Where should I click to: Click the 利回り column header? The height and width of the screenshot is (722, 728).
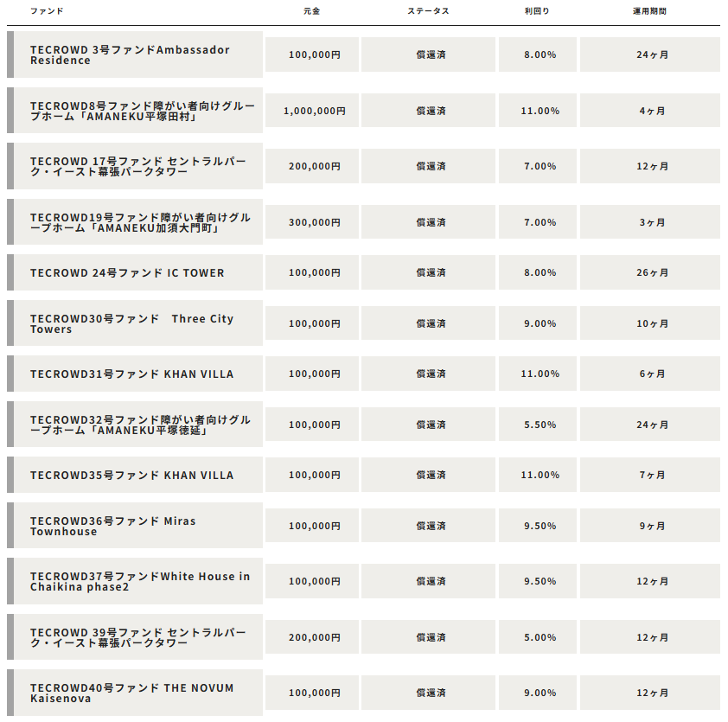(537, 11)
